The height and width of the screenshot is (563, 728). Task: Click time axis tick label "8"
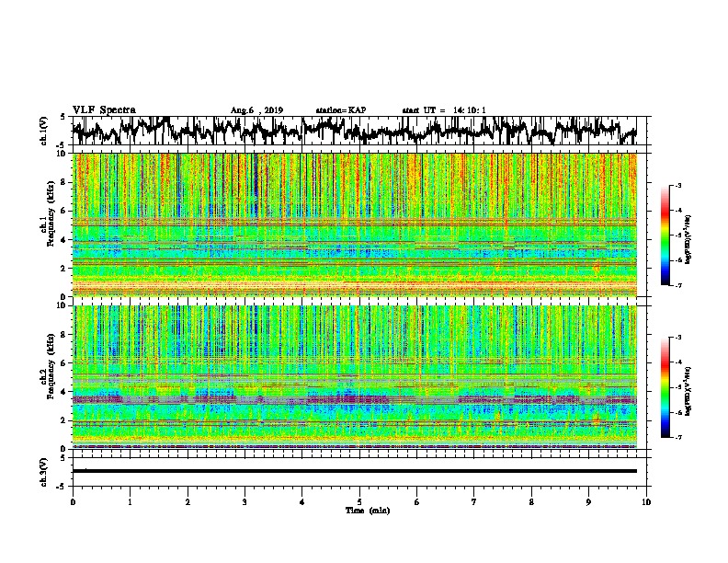[x=531, y=502]
